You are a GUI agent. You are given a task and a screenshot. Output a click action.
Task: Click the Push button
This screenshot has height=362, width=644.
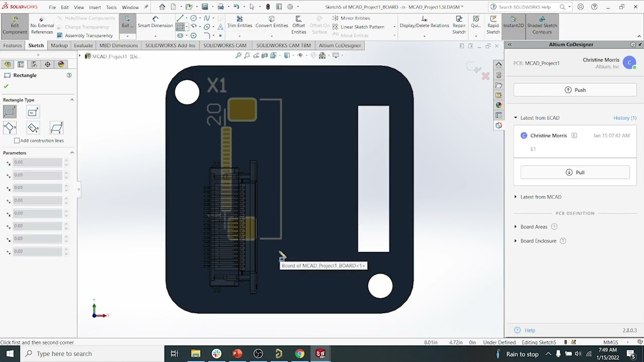pyautogui.click(x=575, y=90)
